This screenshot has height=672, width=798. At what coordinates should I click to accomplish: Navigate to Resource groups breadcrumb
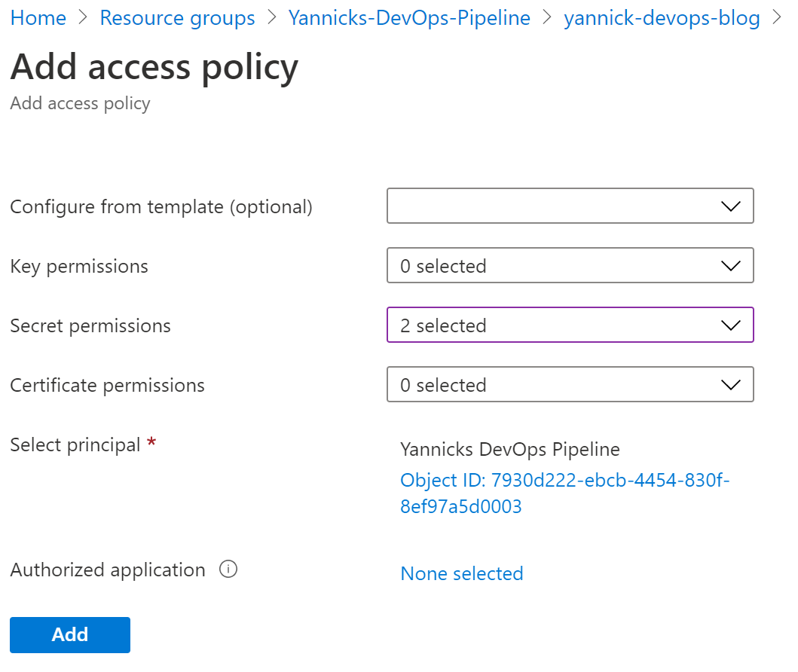[x=177, y=18]
